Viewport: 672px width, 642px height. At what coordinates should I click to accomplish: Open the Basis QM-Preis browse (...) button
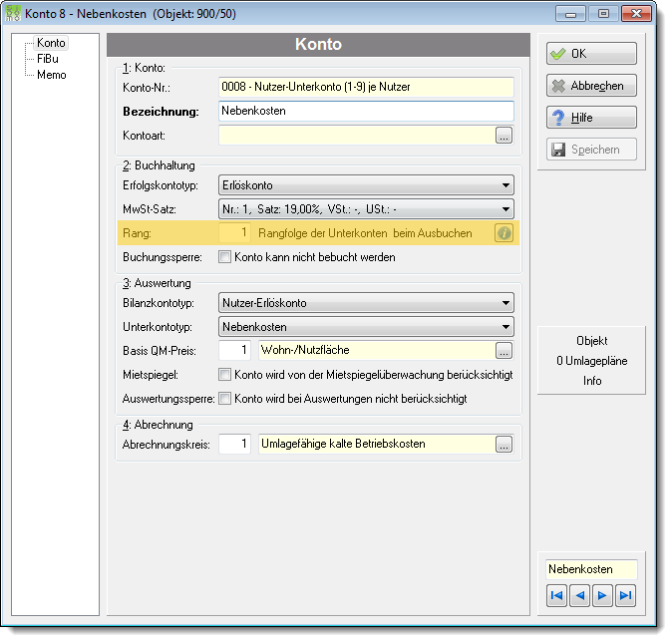click(504, 351)
